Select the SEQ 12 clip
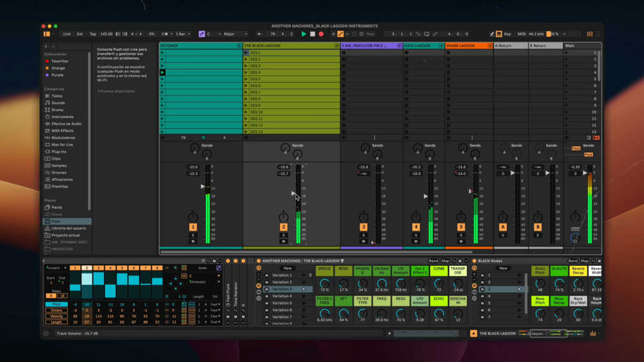Image resolution: width=644 pixels, height=362 pixels. point(294,125)
